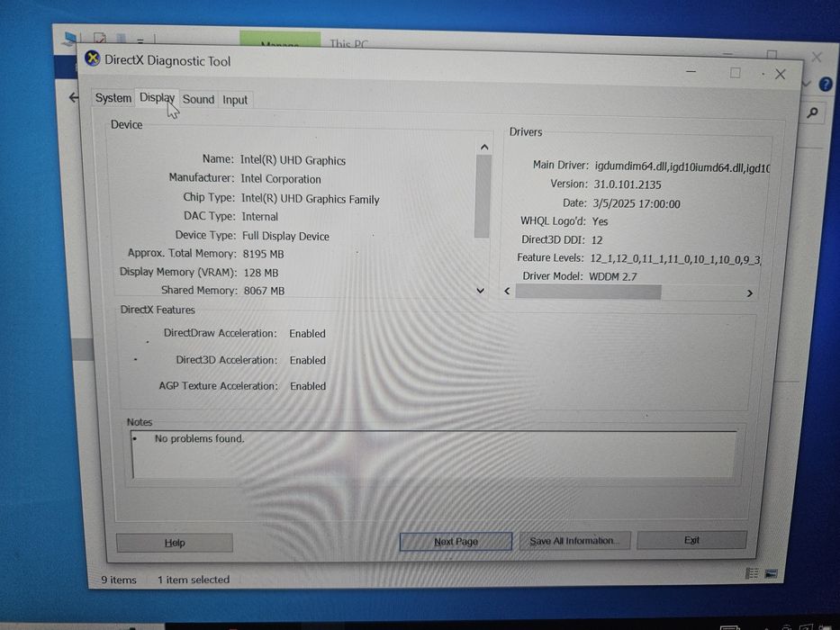This screenshot has width=840, height=630.
Task: Select DirectDraw Acceleration 'Enabled' value
Action: (308, 333)
